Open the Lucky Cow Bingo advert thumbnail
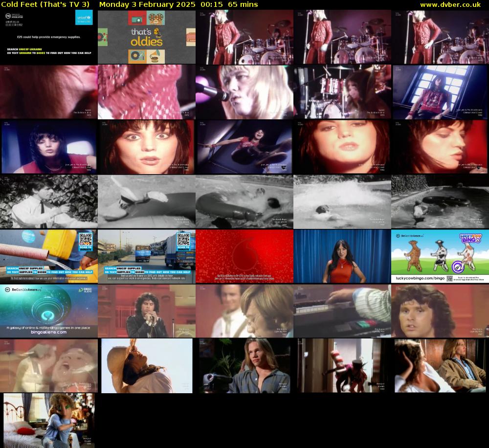489x448 pixels. click(440, 256)
